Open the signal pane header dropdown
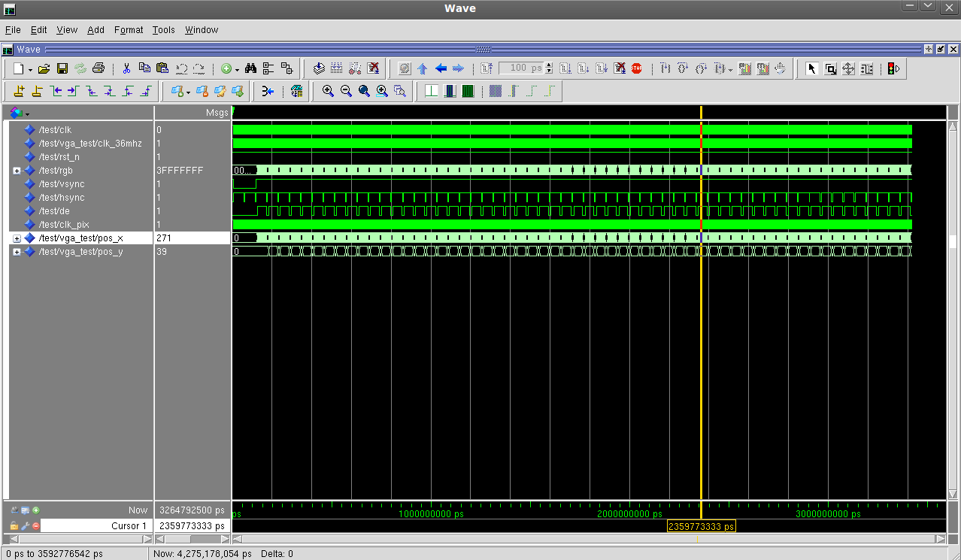Viewport: 961px width, 560px height. (27, 113)
